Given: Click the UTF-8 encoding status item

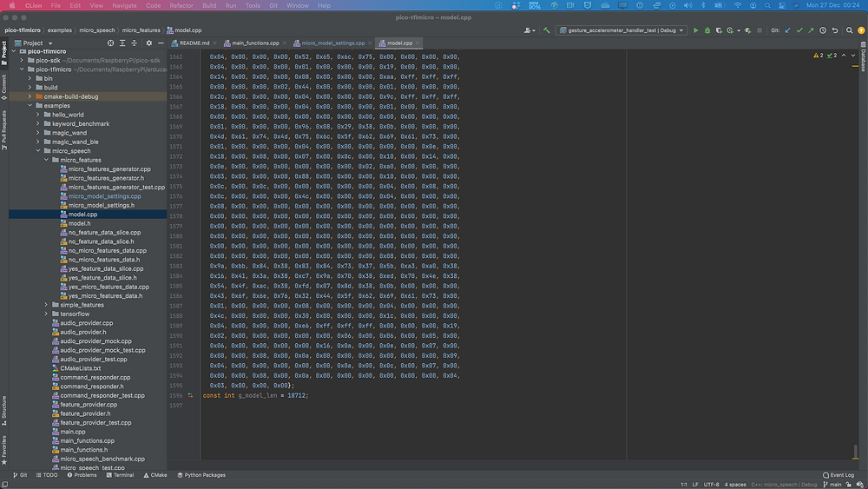Looking at the screenshot, I should click(x=712, y=485).
